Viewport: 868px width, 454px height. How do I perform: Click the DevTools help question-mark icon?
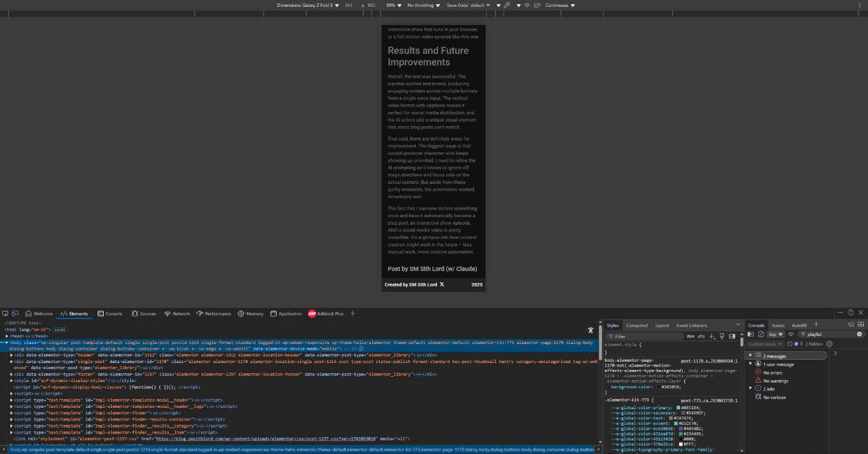coord(852,313)
